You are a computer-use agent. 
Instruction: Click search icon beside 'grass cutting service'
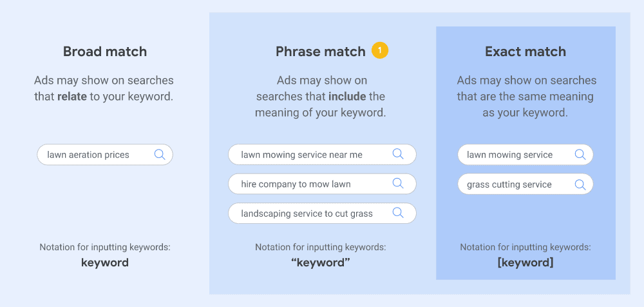(580, 184)
